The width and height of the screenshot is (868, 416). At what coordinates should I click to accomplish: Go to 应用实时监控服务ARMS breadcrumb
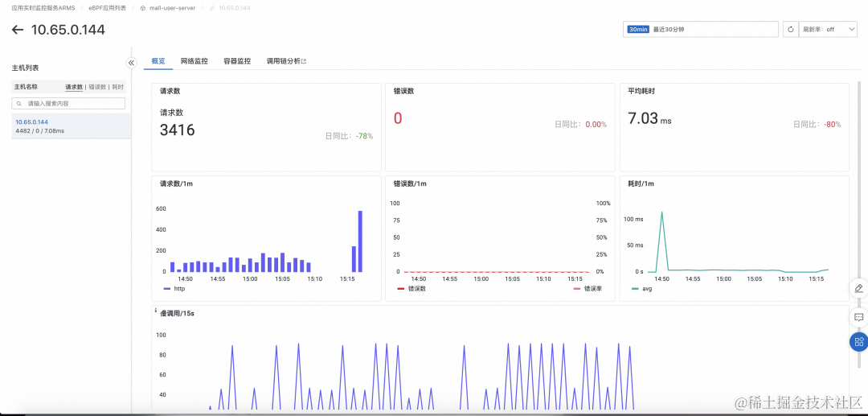click(43, 8)
